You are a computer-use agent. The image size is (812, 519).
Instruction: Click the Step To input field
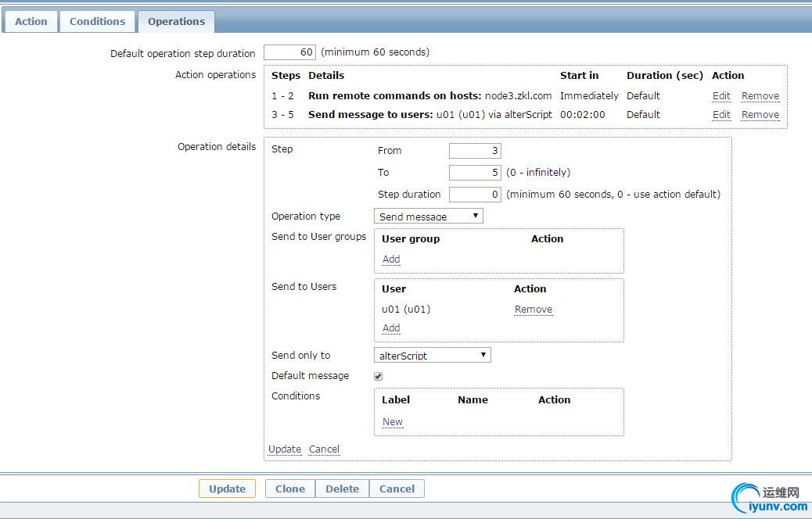pyautogui.click(x=475, y=172)
